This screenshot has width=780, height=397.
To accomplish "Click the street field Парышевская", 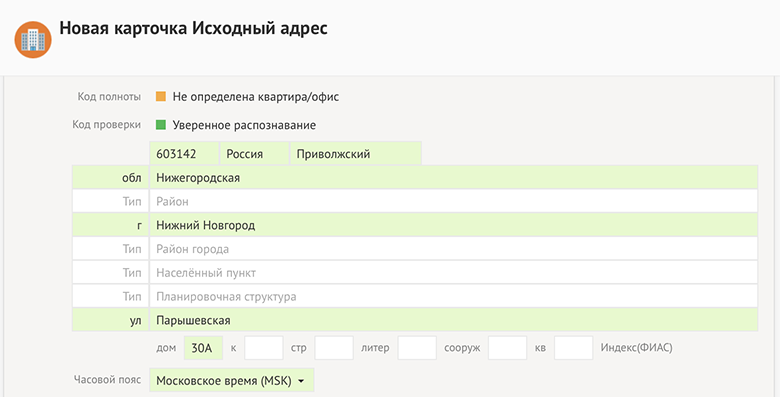I will [454, 320].
